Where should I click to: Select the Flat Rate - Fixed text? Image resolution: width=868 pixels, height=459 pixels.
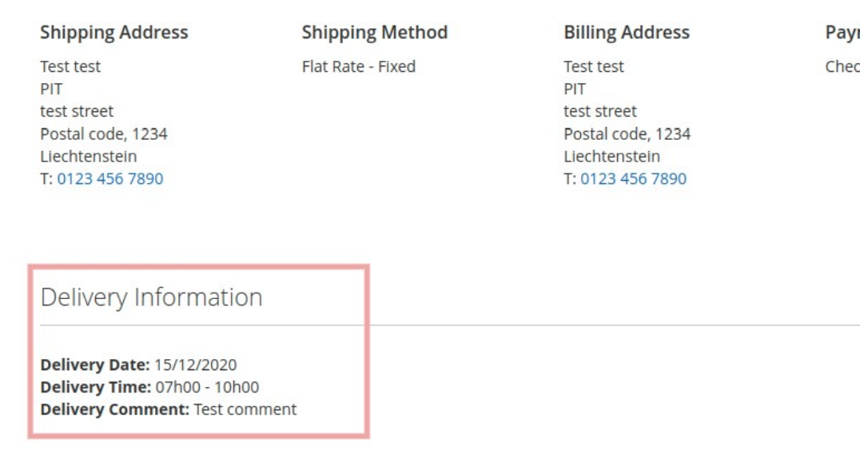[x=358, y=66]
